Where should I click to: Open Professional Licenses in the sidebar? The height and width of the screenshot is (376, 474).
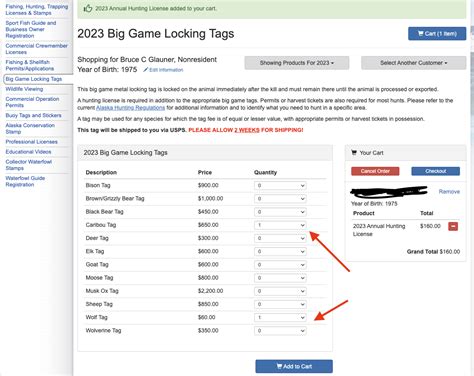click(31, 142)
